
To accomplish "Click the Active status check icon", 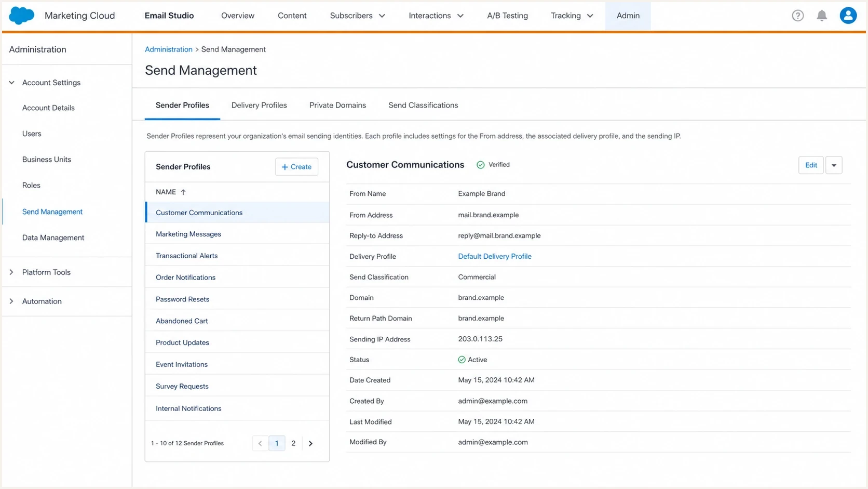I will (x=462, y=360).
